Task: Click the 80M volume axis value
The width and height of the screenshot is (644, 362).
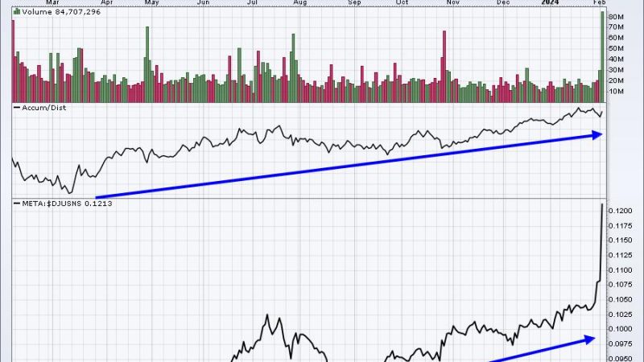Action: (x=616, y=17)
